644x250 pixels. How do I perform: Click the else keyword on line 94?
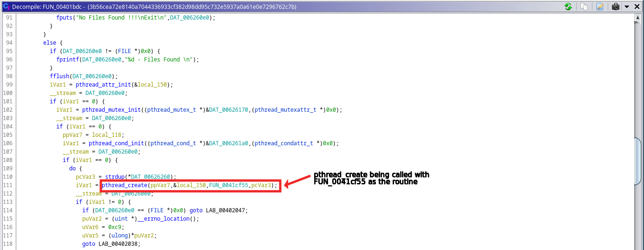(50, 43)
